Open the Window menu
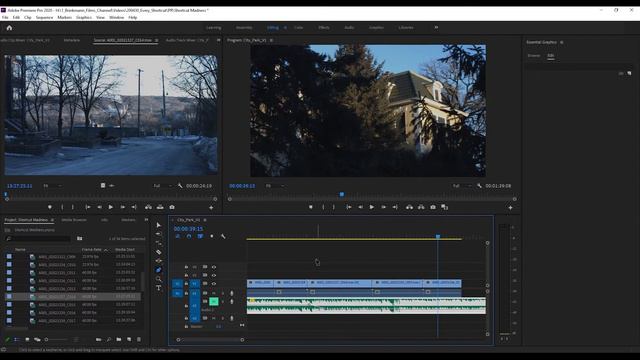The image size is (640, 360). click(117, 18)
